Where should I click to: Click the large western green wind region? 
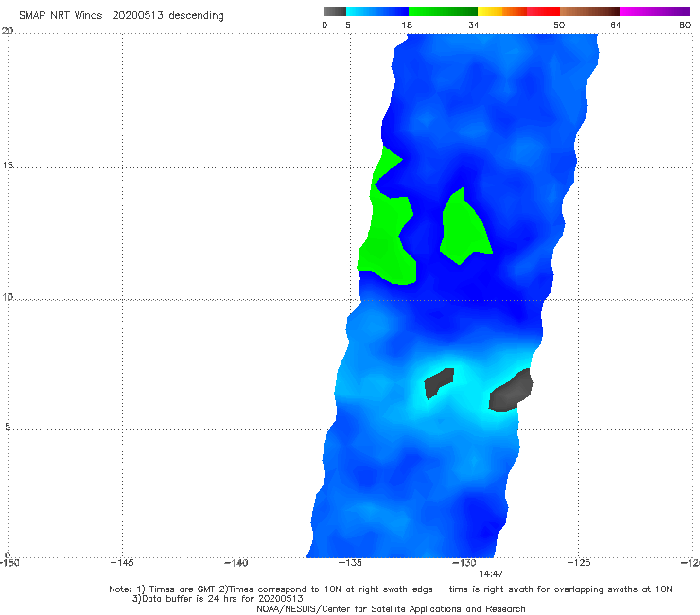coord(386,241)
